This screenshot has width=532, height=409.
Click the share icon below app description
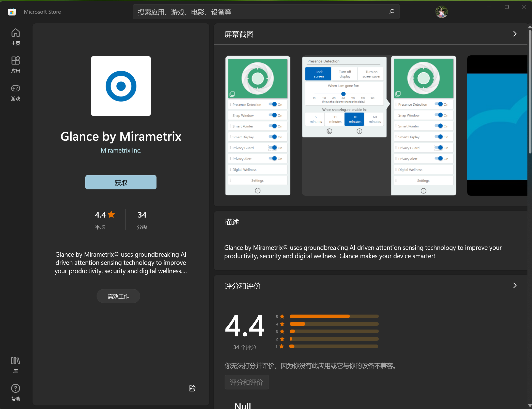192,388
